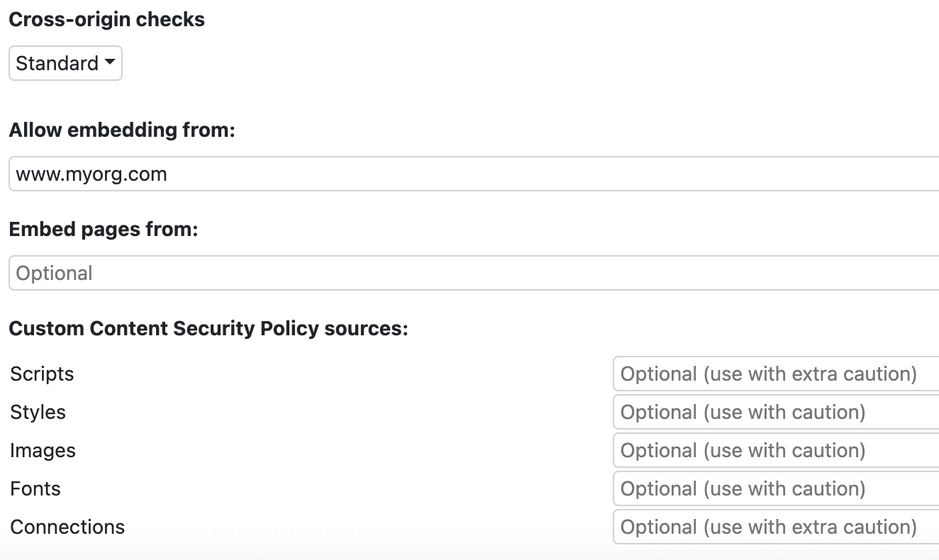Screen dimensions: 939x560
Task: Click the Fonts row label
Action: coord(35,488)
